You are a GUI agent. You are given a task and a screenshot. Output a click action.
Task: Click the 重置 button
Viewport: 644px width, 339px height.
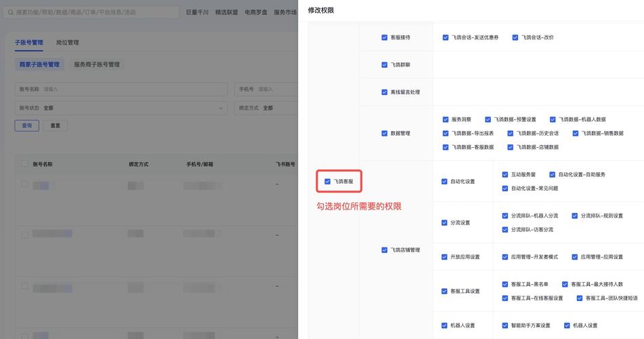point(56,125)
